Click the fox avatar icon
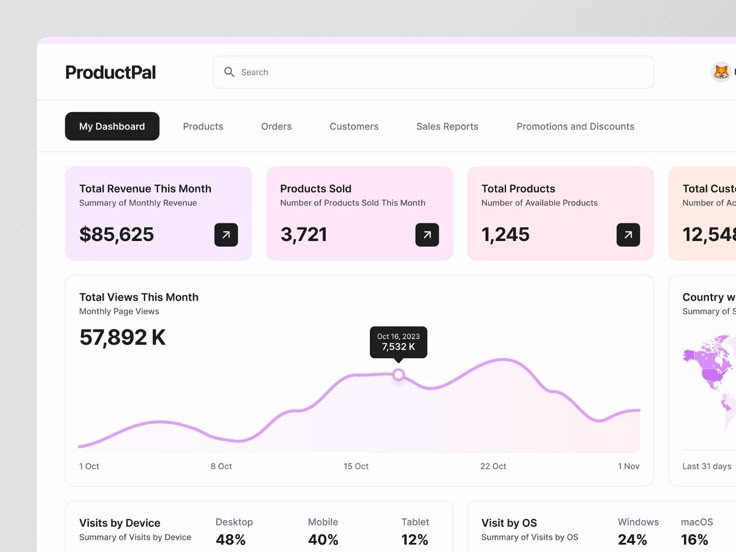736x552 pixels. click(x=720, y=72)
